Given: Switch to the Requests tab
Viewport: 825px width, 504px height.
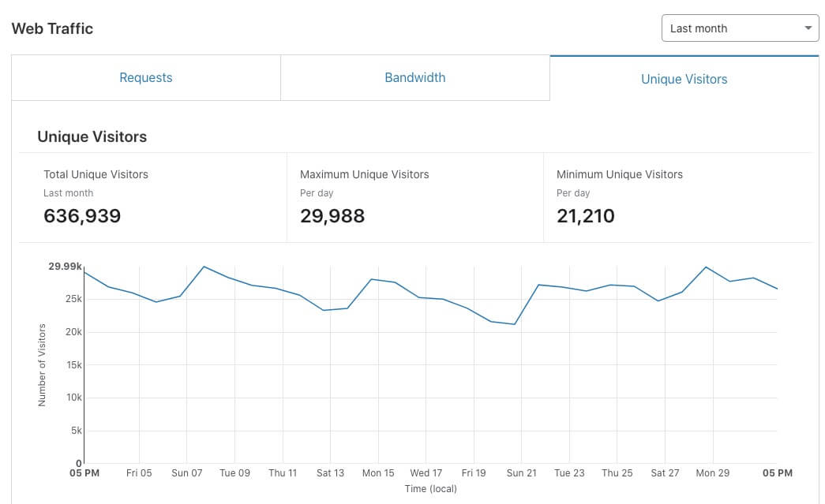Looking at the screenshot, I should 146,77.
